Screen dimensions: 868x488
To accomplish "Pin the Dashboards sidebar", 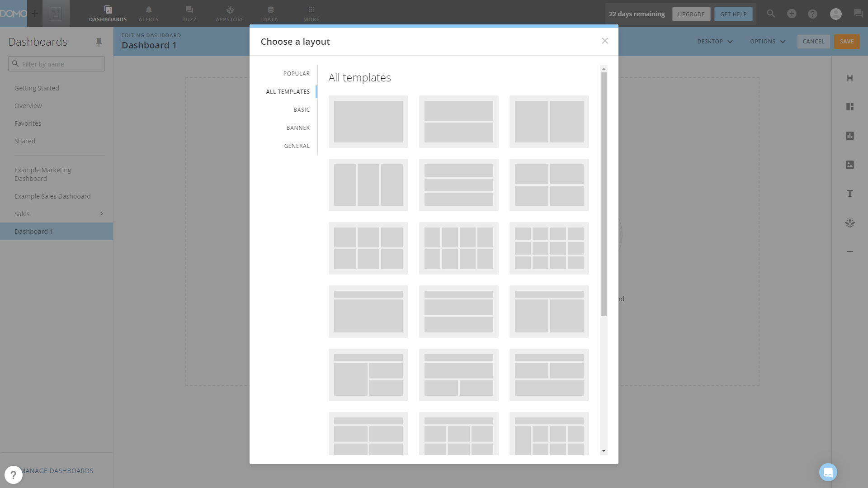I will click(99, 42).
